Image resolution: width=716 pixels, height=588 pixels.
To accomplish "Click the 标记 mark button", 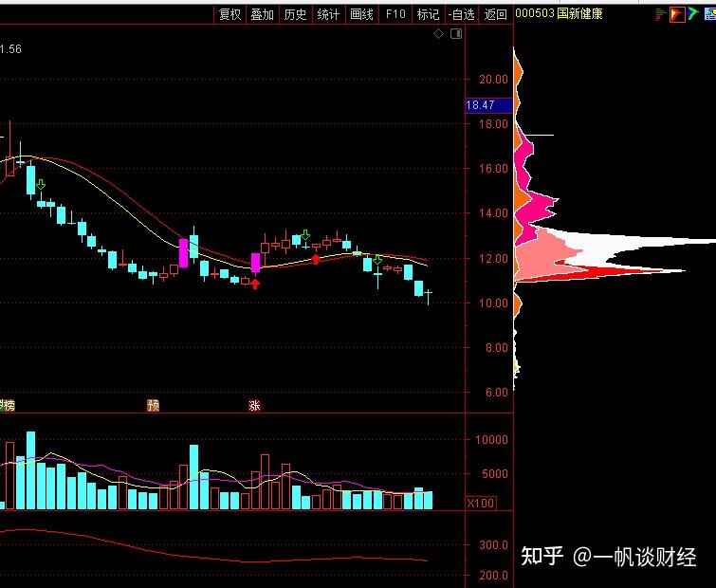I will [428, 14].
